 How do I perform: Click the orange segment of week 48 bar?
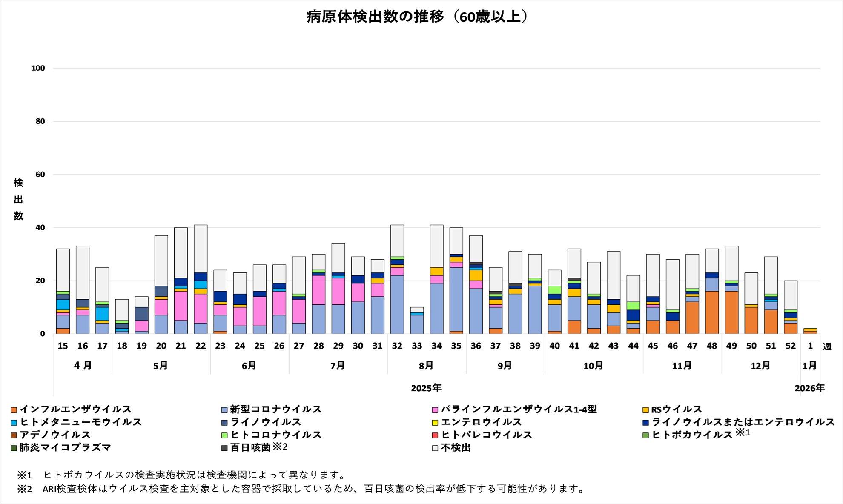pos(712,313)
